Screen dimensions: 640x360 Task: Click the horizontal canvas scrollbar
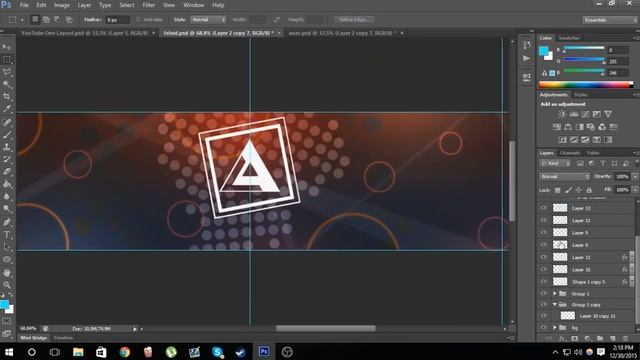tap(326, 328)
